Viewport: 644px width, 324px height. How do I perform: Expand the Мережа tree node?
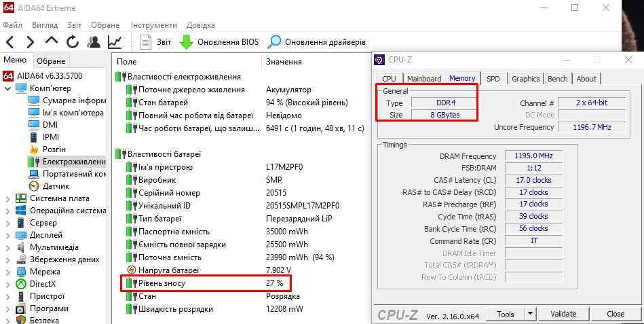click(x=8, y=272)
